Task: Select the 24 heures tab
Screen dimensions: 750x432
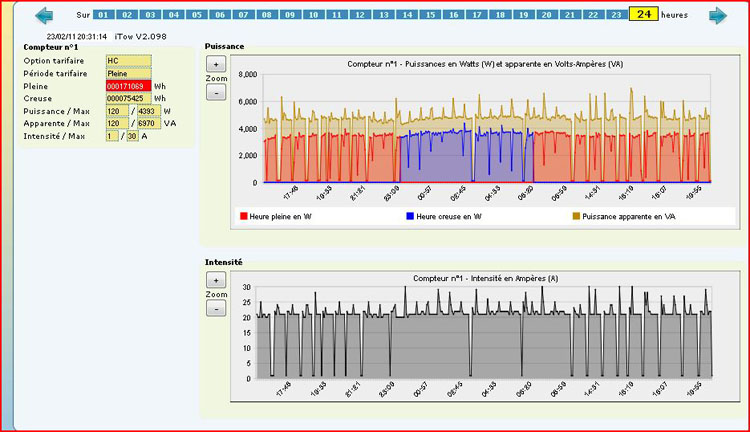Action: pyautogui.click(x=643, y=15)
